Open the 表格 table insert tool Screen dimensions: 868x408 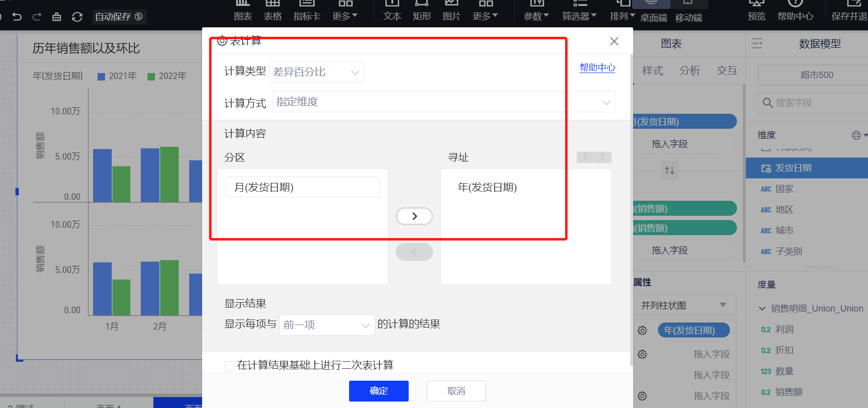[x=273, y=11]
